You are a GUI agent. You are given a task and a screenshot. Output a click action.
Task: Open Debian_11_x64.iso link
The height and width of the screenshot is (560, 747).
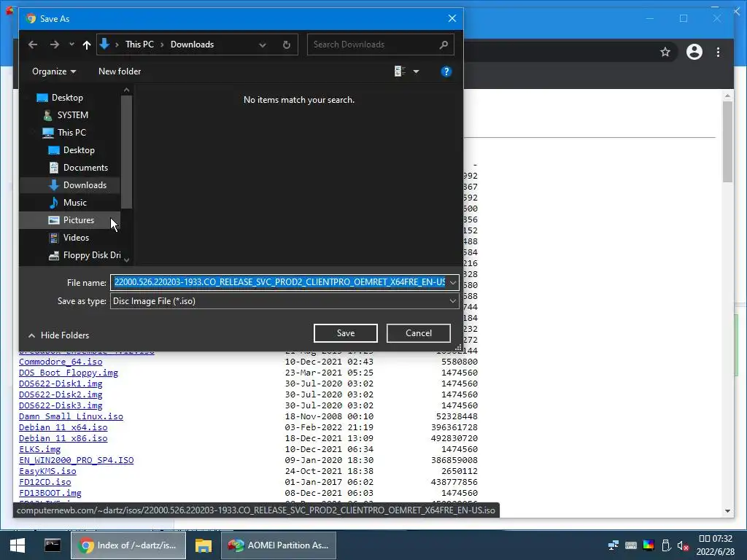pyautogui.click(x=63, y=427)
